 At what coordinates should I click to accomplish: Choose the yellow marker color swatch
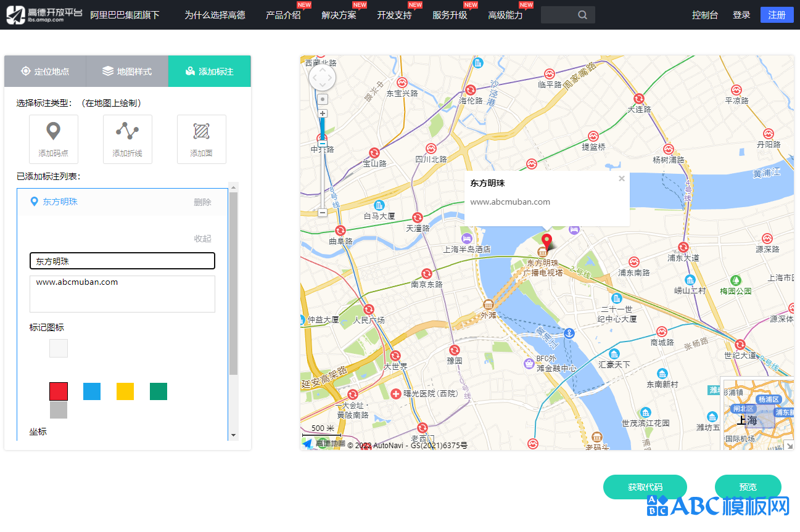[125, 391]
